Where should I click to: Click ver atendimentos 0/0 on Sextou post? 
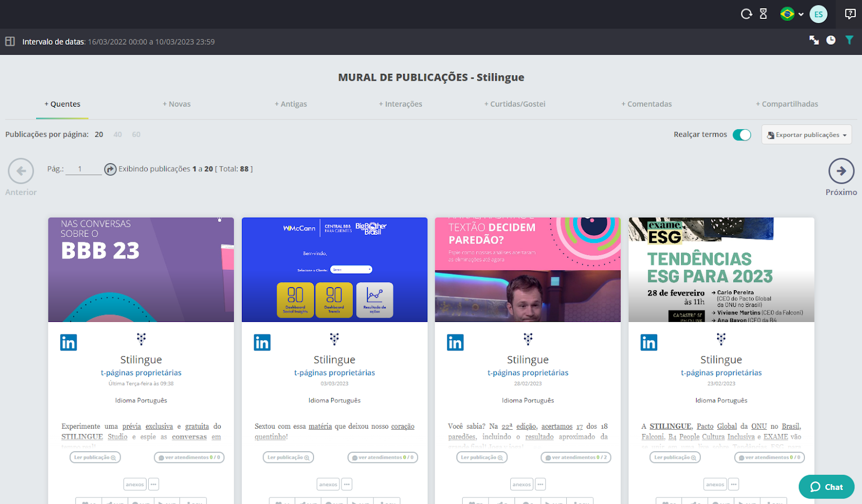pos(383,457)
